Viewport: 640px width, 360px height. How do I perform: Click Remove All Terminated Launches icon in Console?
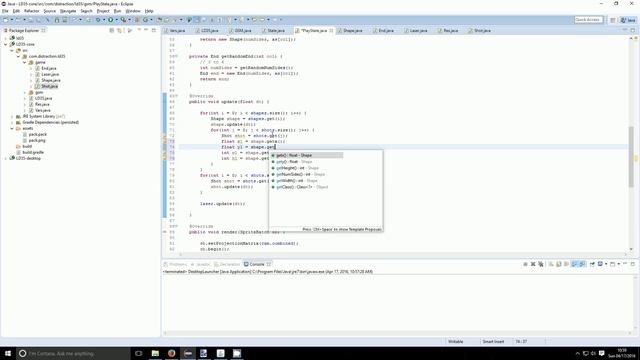coord(541,264)
